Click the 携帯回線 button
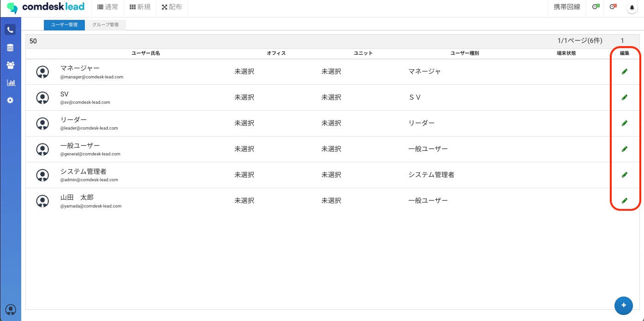The image size is (644, 321). [x=567, y=7]
